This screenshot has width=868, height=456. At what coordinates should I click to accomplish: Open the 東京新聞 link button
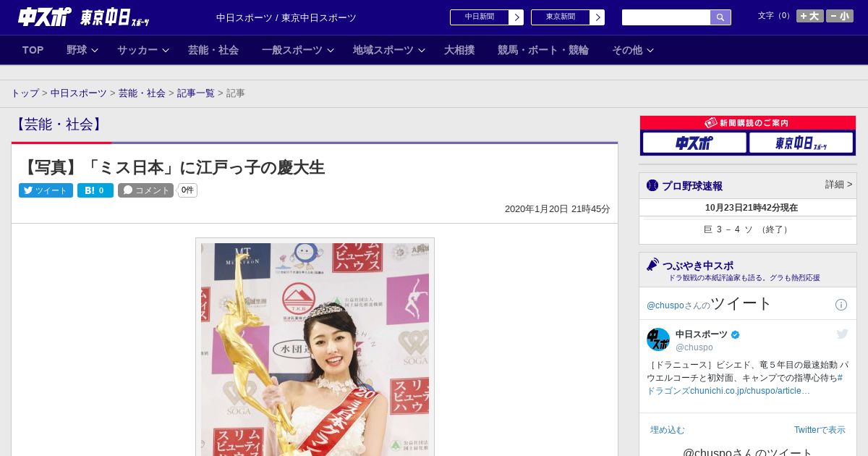(x=561, y=17)
